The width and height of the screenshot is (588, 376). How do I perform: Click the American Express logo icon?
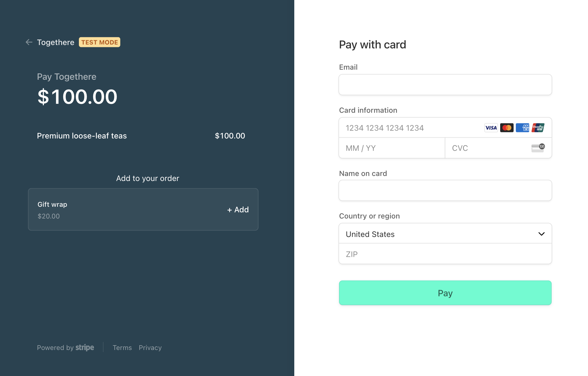(x=522, y=128)
